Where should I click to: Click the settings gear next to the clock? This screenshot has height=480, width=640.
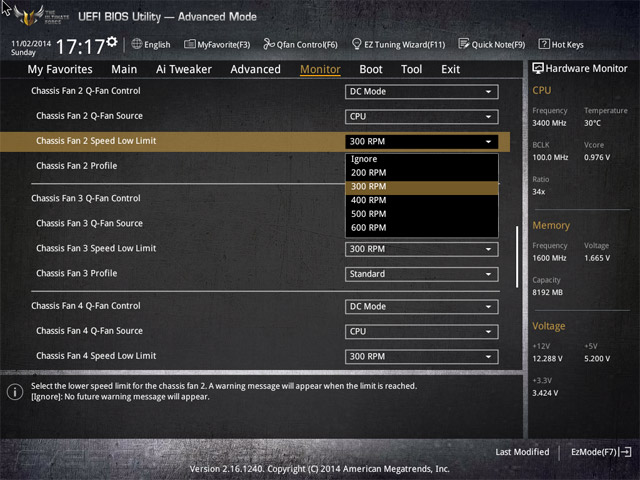[x=112, y=42]
